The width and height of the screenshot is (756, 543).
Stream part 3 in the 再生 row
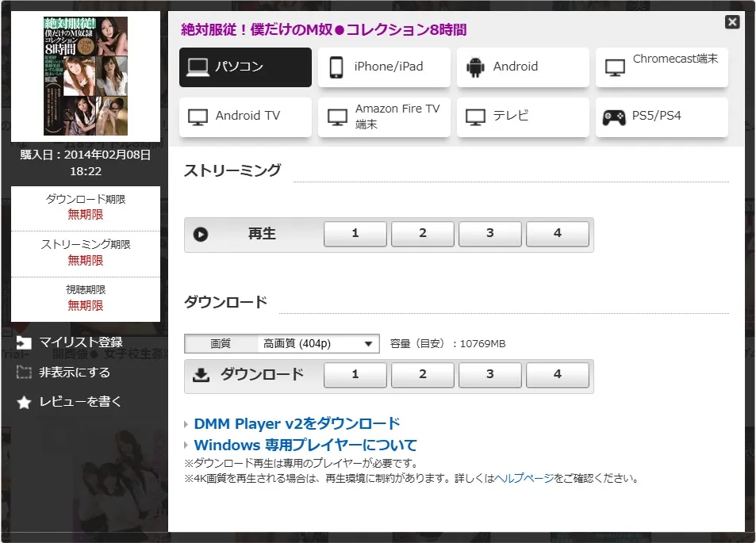tap(490, 234)
